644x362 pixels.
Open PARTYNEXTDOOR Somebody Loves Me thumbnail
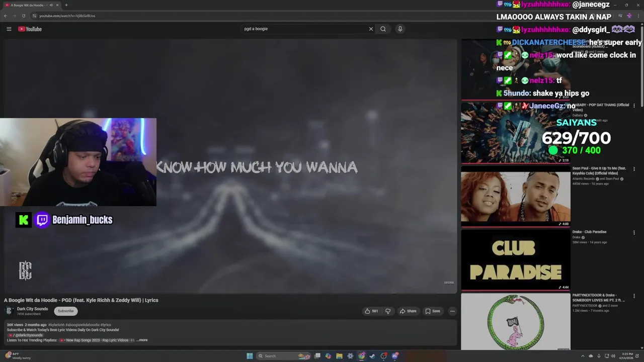pyautogui.click(x=516, y=322)
